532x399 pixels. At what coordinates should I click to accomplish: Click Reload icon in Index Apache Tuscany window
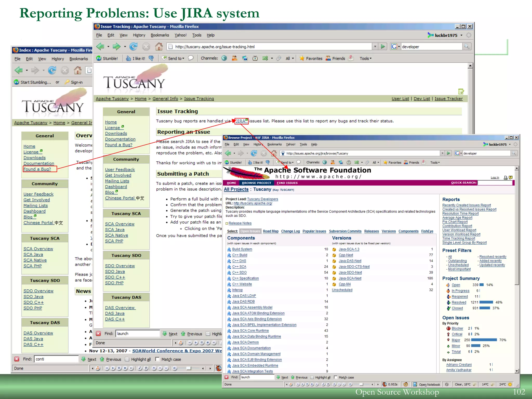tap(52, 70)
